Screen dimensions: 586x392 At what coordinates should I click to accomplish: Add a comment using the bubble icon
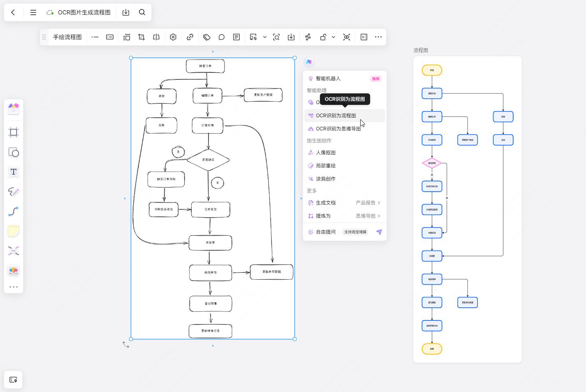click(x=222, y=37)
